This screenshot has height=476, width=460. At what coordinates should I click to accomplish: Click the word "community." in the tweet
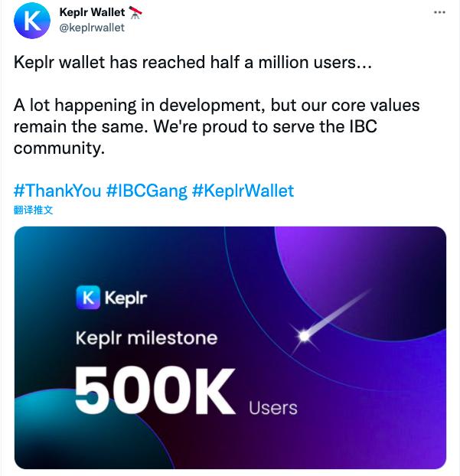58,148
